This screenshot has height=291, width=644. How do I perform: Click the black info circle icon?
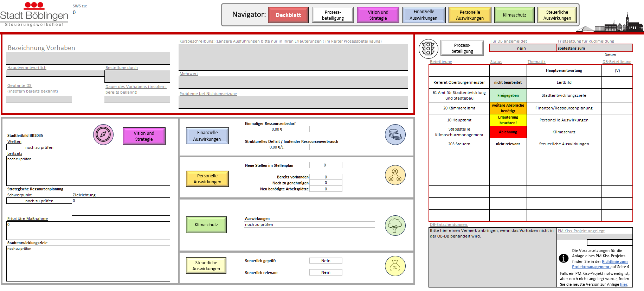pyautogui.click(x=563, y=258)
